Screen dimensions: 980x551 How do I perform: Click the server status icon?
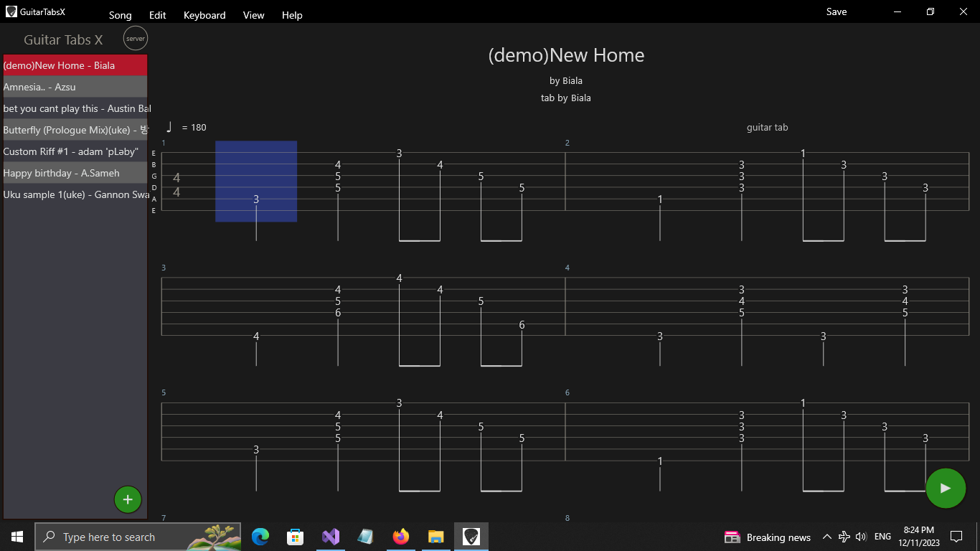(x=135, y=38)
